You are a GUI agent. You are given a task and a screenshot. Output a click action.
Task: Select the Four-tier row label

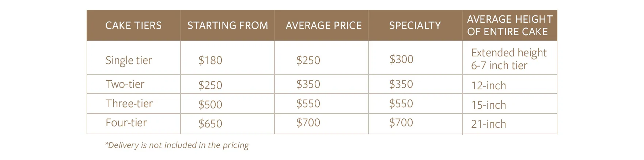[x=126, y=123]
